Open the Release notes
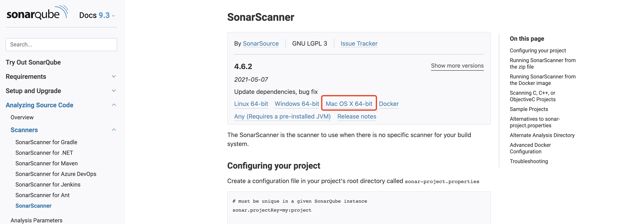 pyautogui.click(x=357, y=116)
